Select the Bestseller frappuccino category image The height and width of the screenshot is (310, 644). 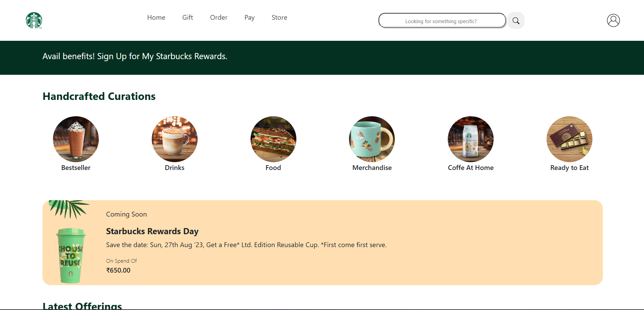point(76,139)
